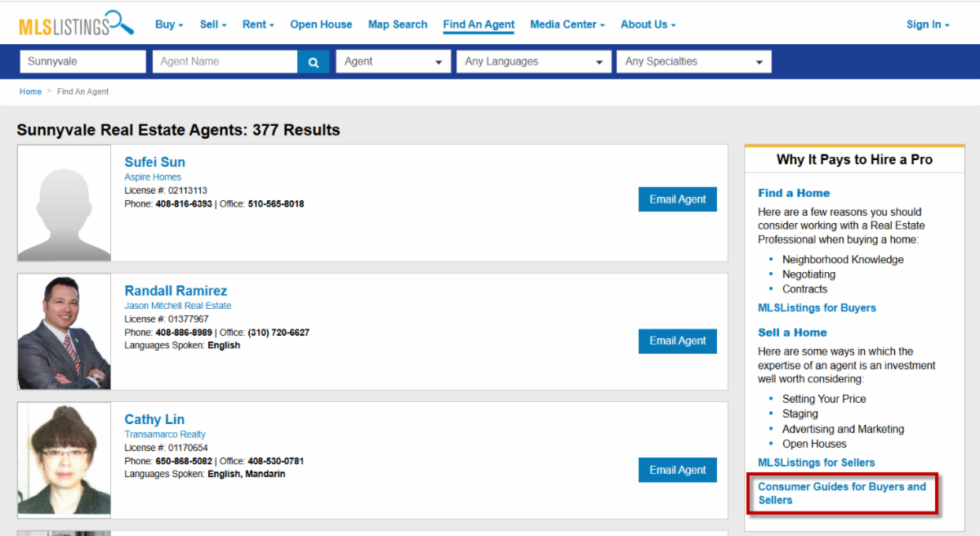The image size is (980, 536).
Task: Open the Any Languages dropdown
Action: point(534,61)
